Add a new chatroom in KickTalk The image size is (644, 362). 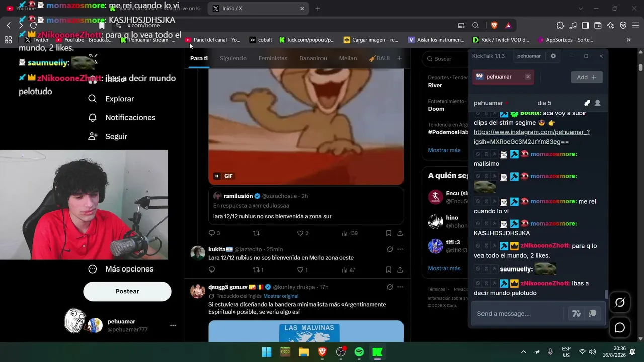tap(587, 77)
